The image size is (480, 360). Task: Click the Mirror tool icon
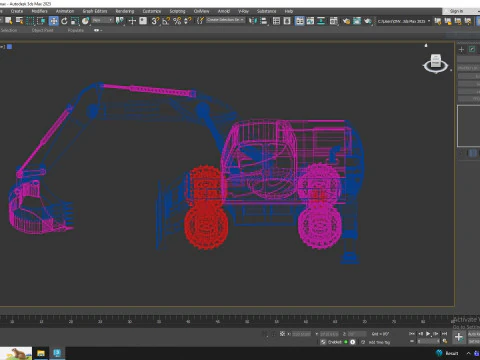pos(253,21)
